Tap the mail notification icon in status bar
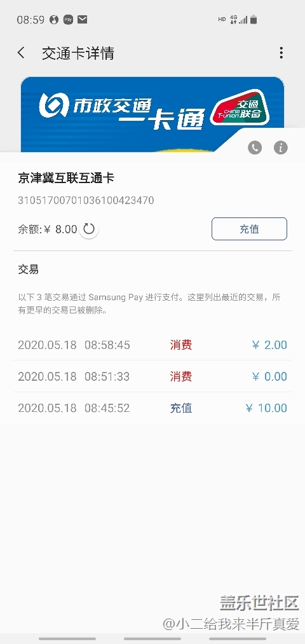 (x=83, y=19)
